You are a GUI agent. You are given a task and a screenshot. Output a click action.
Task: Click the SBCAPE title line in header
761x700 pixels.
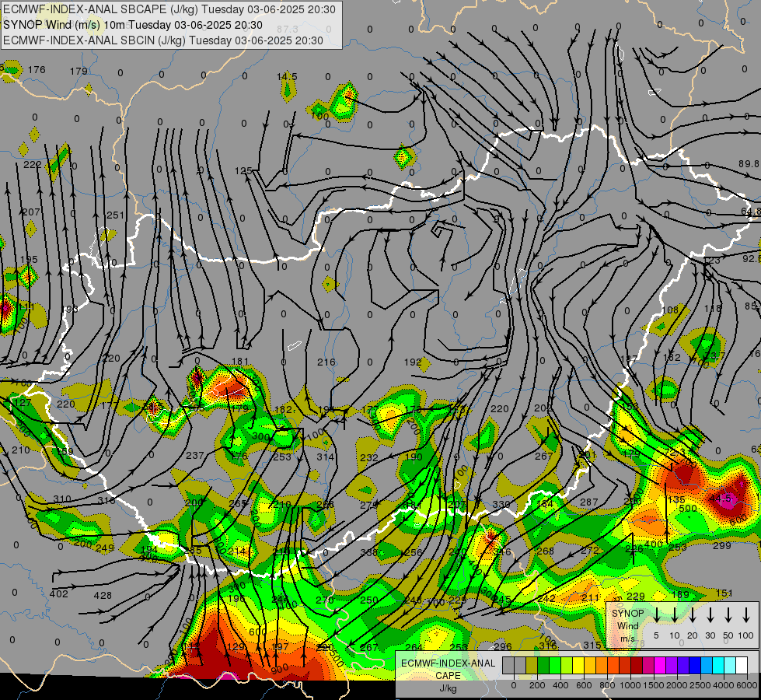pyautogui.click(x=169, y=9)
